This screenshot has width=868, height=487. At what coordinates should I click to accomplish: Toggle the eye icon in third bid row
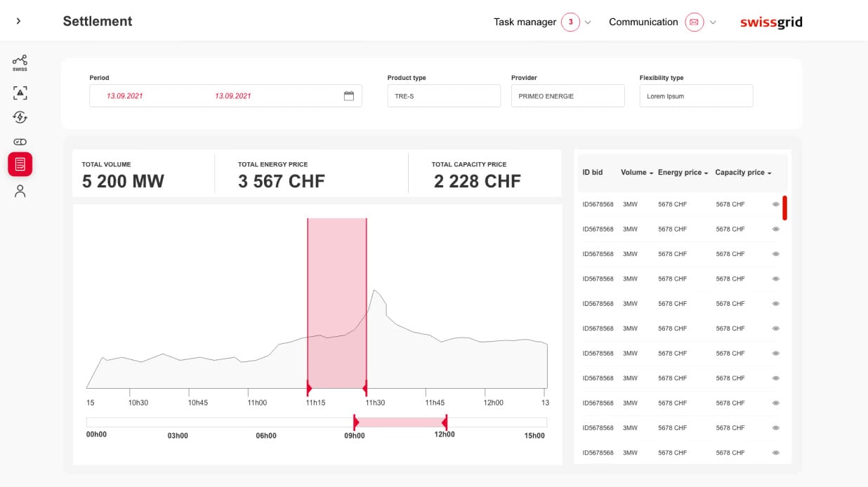point(776,254)
